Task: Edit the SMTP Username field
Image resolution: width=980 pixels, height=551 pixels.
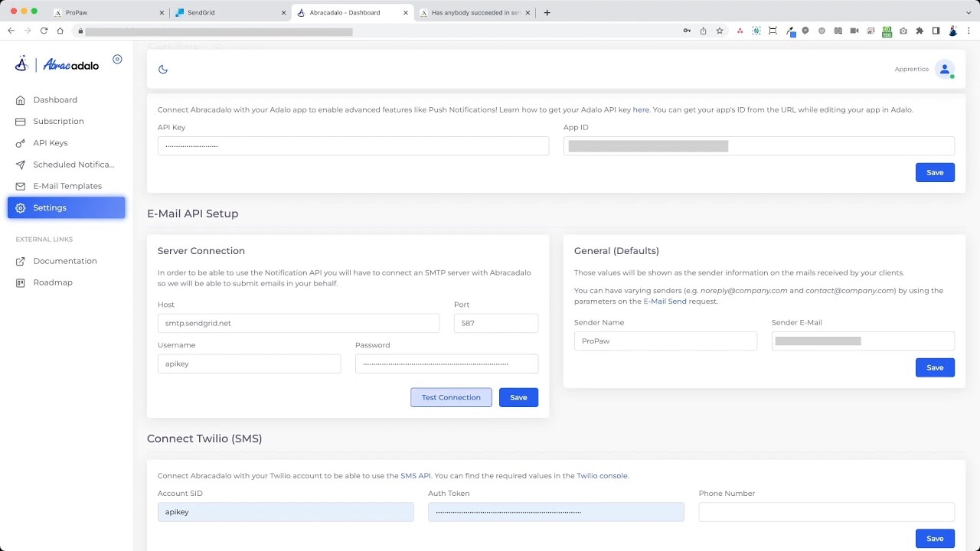Action: point(249,364)
